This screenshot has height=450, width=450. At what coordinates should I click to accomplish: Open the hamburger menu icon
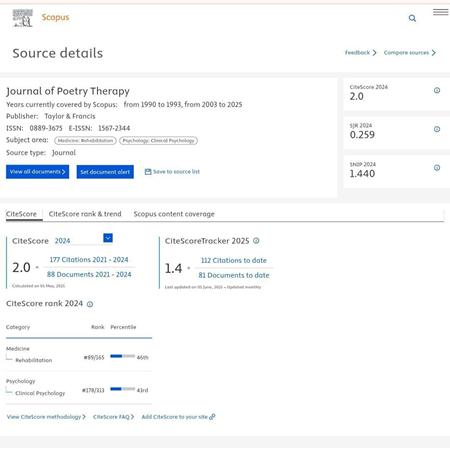[x=440, y=12]
